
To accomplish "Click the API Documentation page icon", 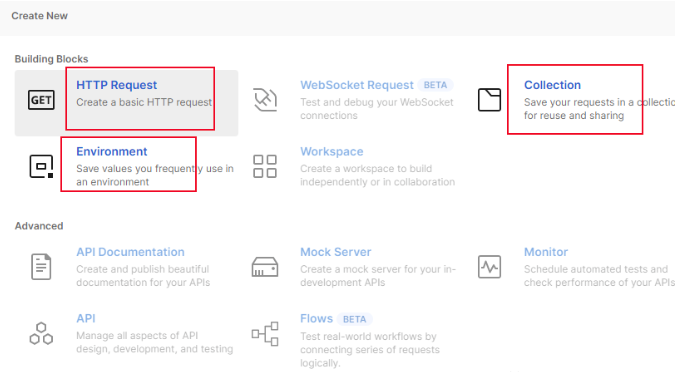I will pos(41,267).
